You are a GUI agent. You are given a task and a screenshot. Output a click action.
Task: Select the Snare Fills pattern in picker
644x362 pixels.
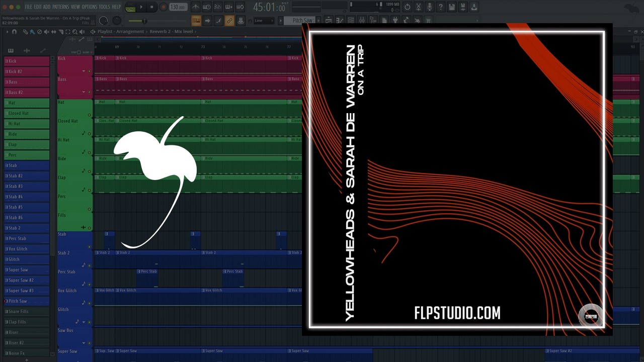[x=27, y=312]
